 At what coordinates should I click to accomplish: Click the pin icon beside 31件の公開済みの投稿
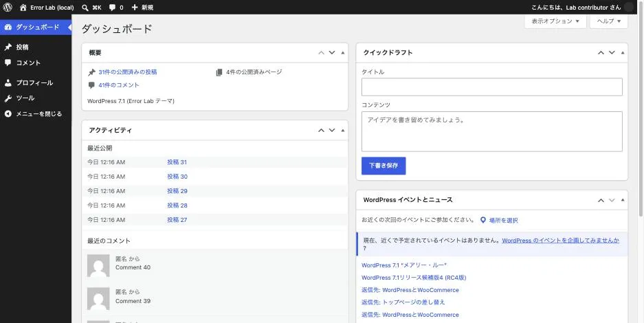91,72
